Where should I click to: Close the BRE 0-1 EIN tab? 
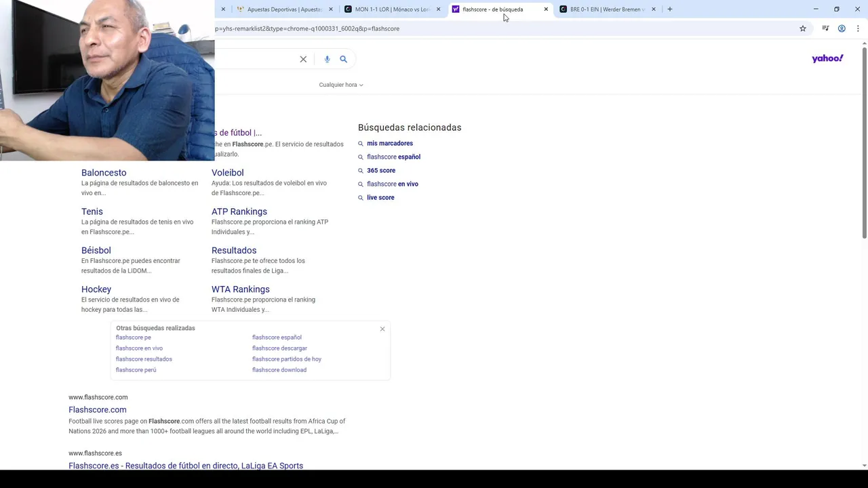click(x=654, y=9)
